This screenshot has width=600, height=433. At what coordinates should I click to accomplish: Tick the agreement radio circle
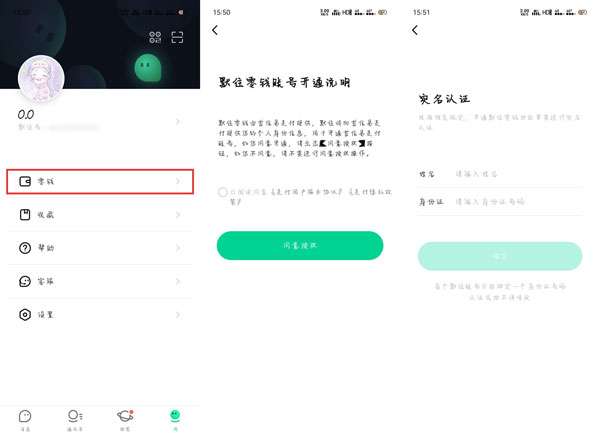coord(223,192)
